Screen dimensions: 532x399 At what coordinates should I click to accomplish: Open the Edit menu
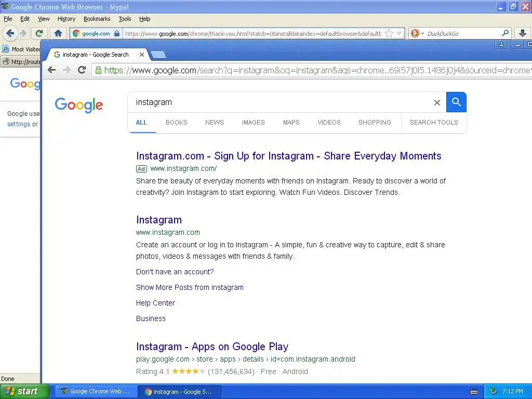coord(25,19)
